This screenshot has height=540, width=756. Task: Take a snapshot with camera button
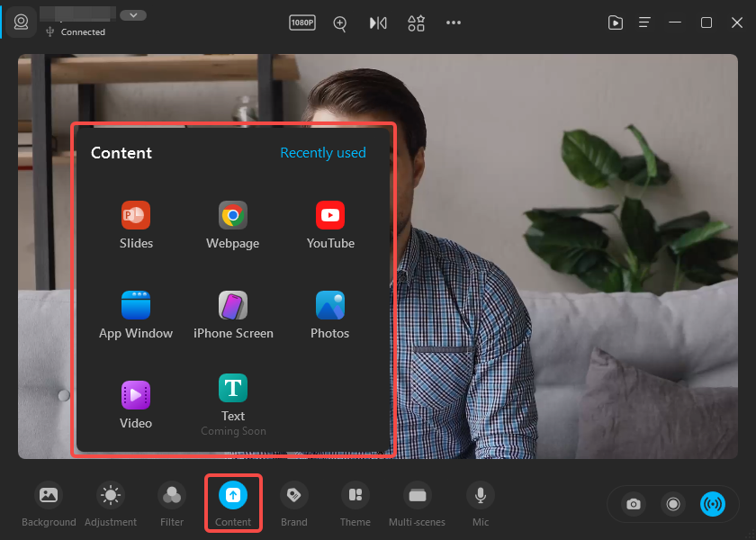[634, 504]
